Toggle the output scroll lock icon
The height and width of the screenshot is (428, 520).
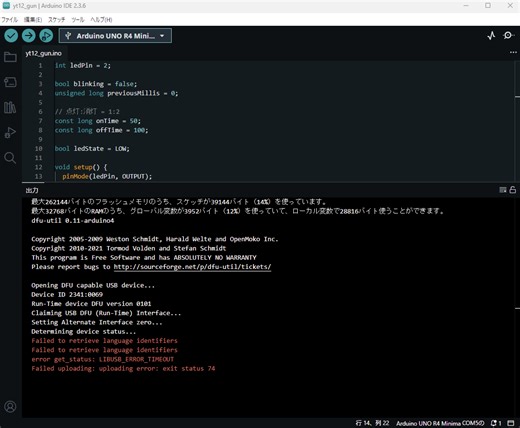point(513,190)
